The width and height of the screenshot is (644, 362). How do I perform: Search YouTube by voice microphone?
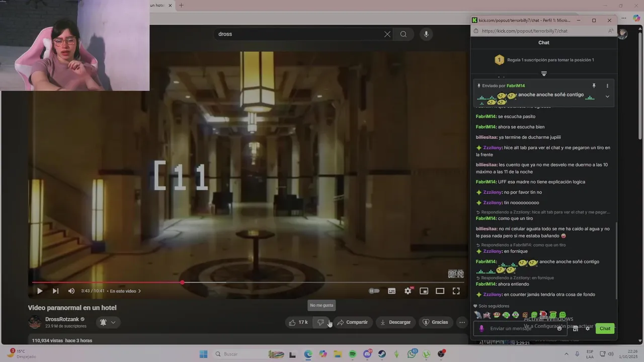pyautogui.click(x=426, y=34)
